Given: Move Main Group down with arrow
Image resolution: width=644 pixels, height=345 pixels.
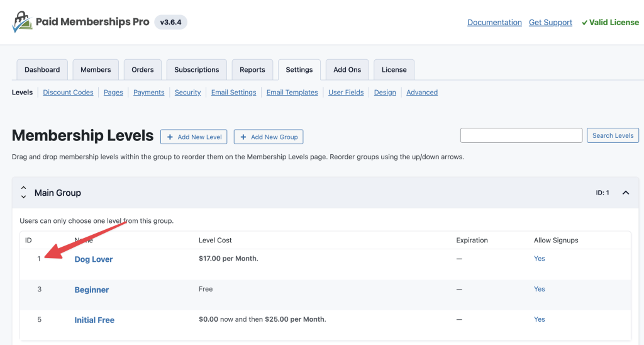Looking at the screenshot, I should pos(23,197).
